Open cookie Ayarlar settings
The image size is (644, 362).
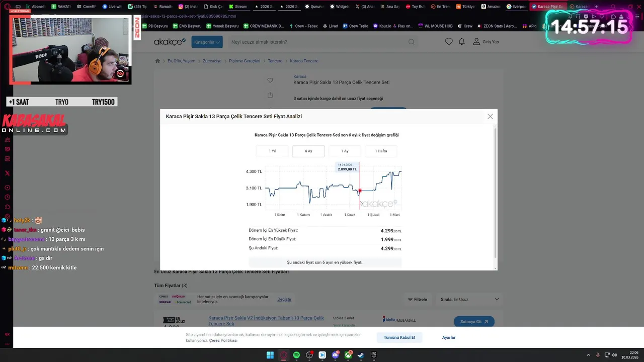coord(449,337)
